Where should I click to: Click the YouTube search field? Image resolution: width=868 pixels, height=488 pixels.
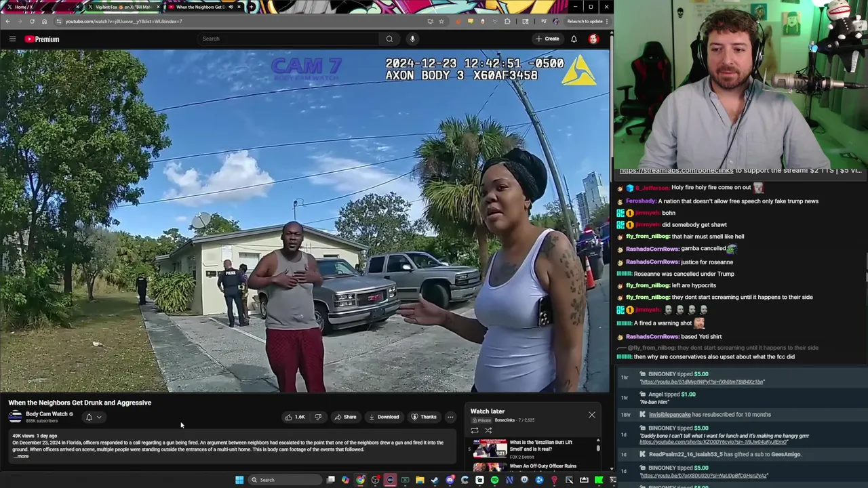(288, 39)
